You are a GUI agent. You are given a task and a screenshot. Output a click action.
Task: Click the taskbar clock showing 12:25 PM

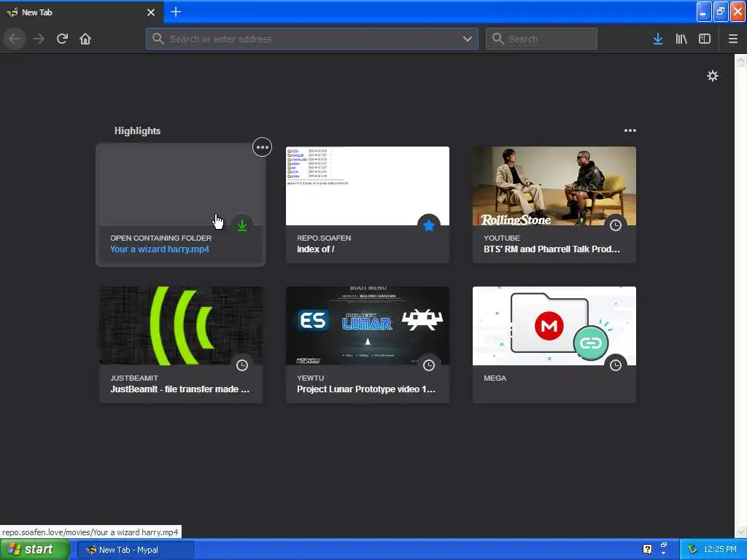click(720, 550)
